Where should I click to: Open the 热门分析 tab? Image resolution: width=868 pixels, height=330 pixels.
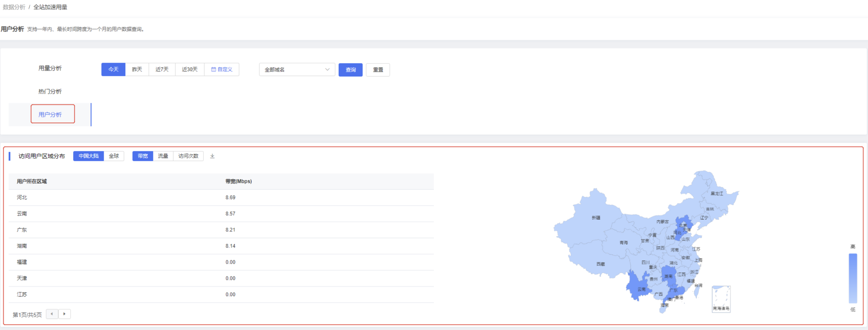pos(50,91)
